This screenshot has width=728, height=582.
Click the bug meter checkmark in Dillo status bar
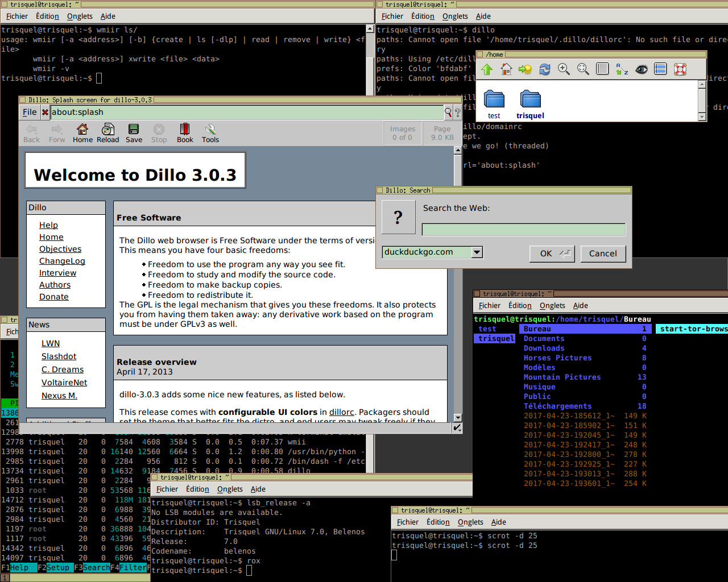tap(457, 427)
